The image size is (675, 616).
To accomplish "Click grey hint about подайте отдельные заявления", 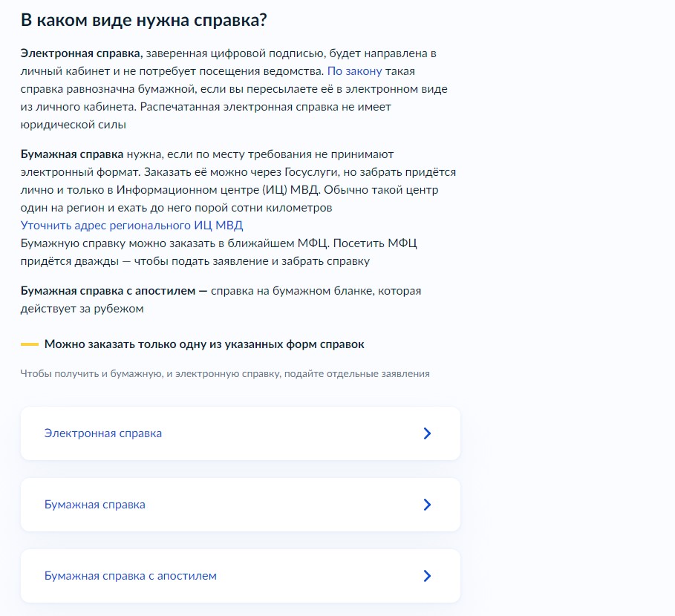I will pyautogui.click(x=225, y=373).
